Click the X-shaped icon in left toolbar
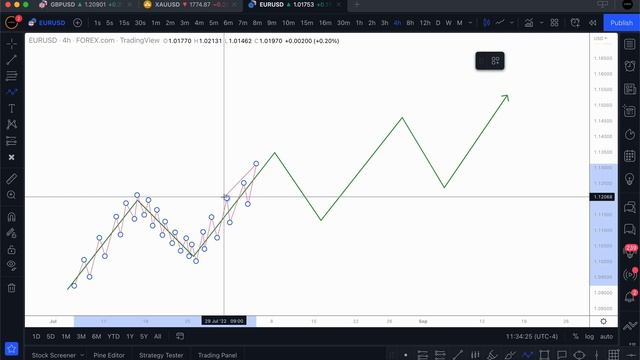Screen dimensions: 640x360 click(11, 157)
